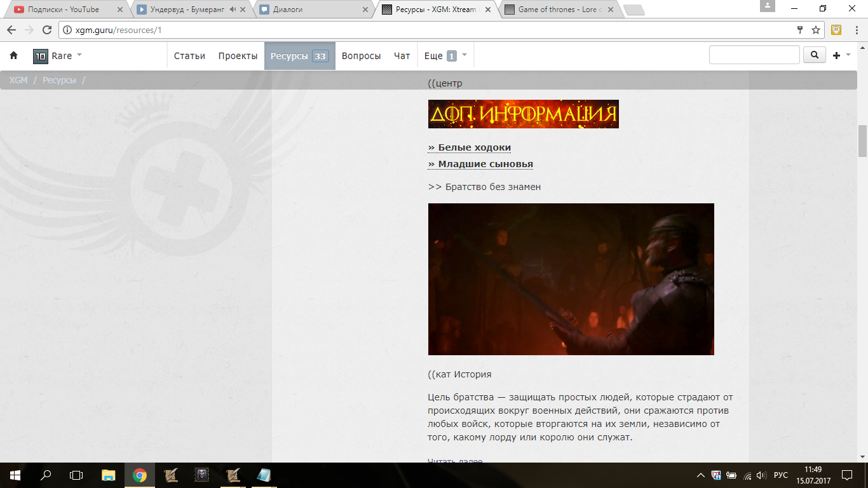Bookmark this page with the star
The height and width of the screenshot is (488, 868).
pos(816,30)
